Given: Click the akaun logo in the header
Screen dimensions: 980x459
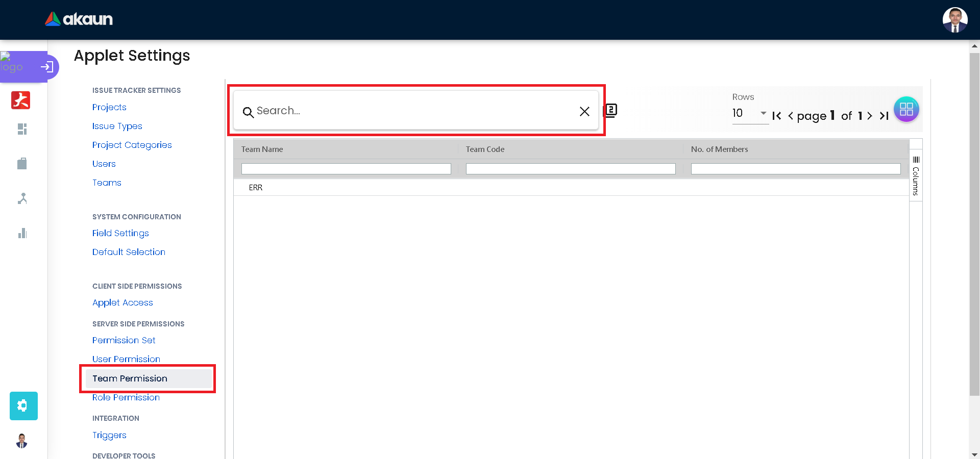Looking at the screenshot, I should 79,19.
